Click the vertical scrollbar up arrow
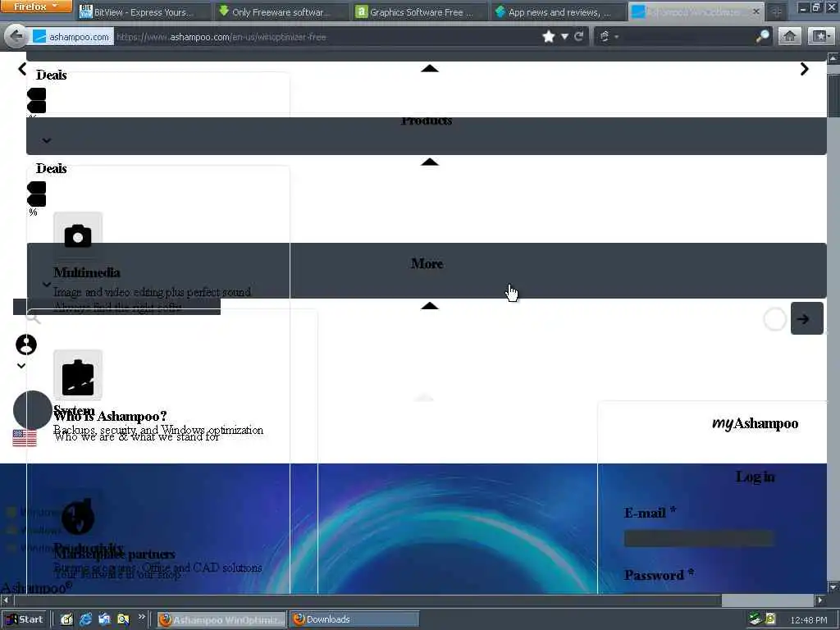Screen dimensions: 840x630 pyautogui.click(x=833, y=58)
